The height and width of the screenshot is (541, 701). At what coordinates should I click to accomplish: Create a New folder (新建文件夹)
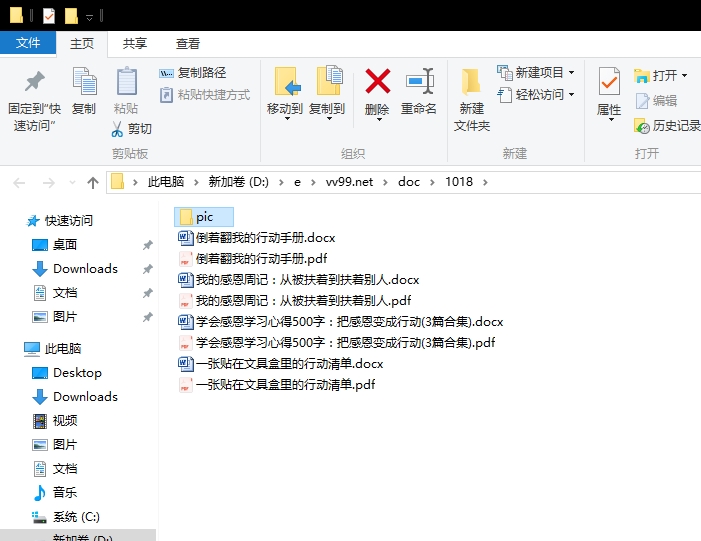point(472,99)
